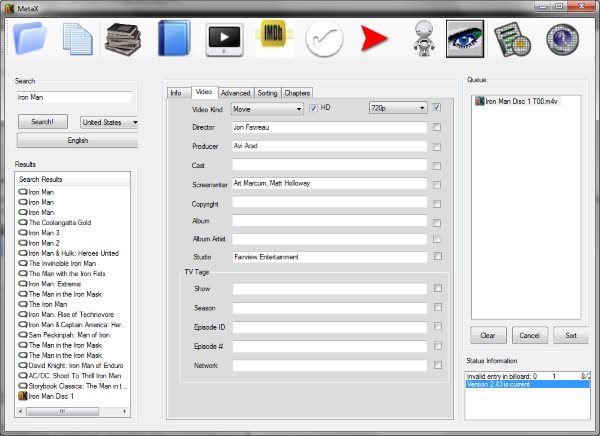
Task: Click the round help globe icon
Action: click(562, 39)
